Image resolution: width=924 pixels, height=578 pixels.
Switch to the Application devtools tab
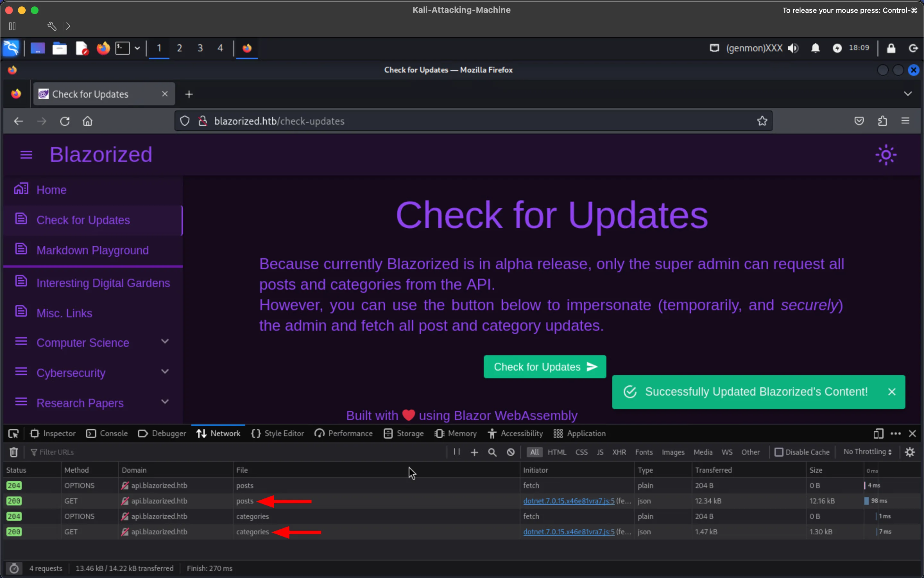click(580, 433)
